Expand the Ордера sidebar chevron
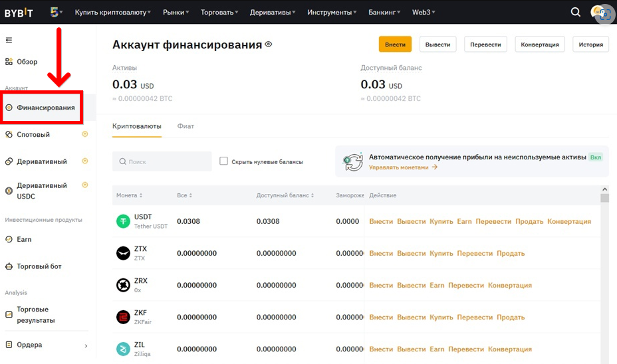The height and width of the screenshot is (364, 617). (x=86, y=346)
